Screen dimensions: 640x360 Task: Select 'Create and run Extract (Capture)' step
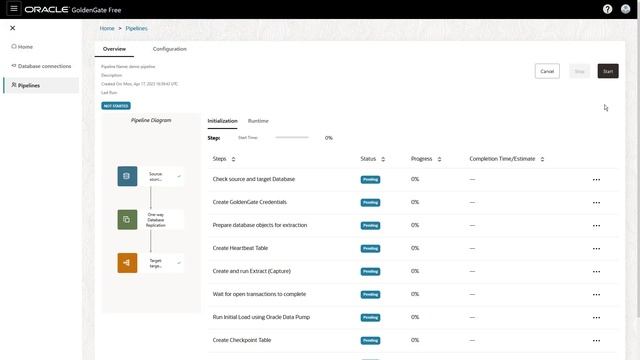pyautogui.click(x=251, y=271)
